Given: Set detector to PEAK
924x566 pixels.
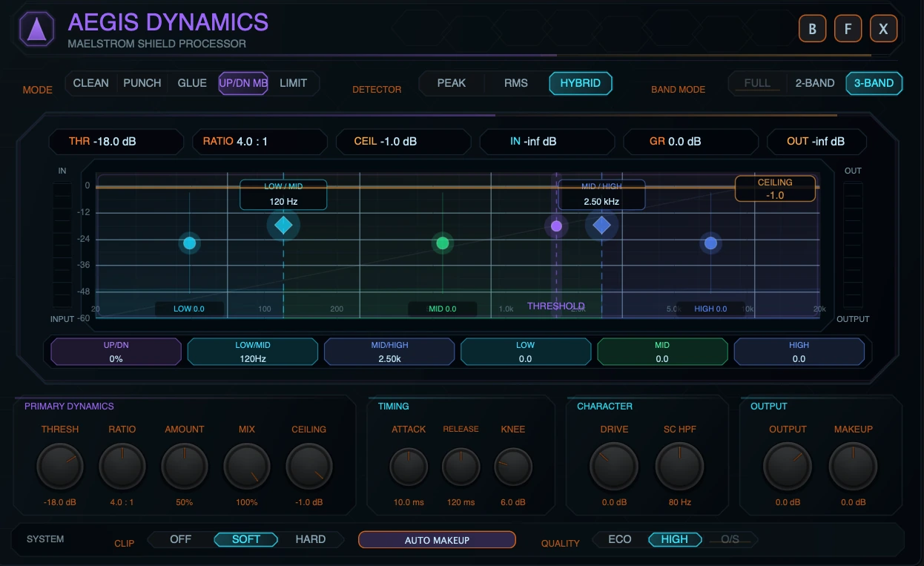Looking at the screenshot, I should 452,83.
